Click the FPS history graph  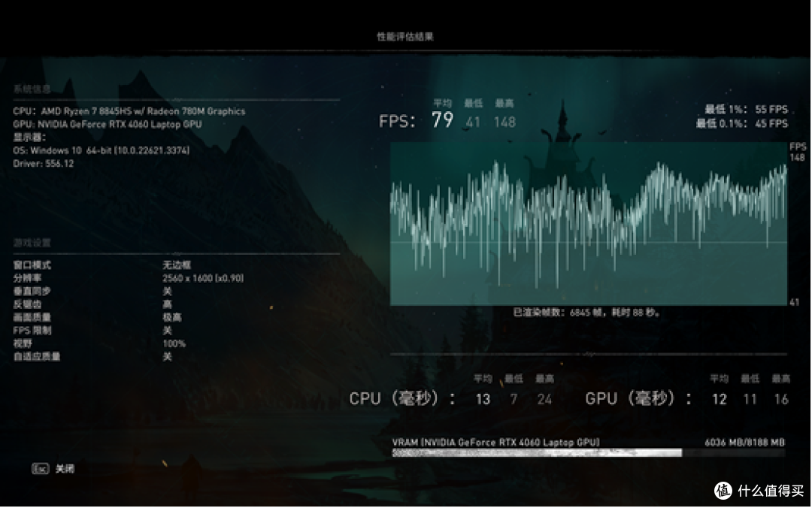(588, 224)
